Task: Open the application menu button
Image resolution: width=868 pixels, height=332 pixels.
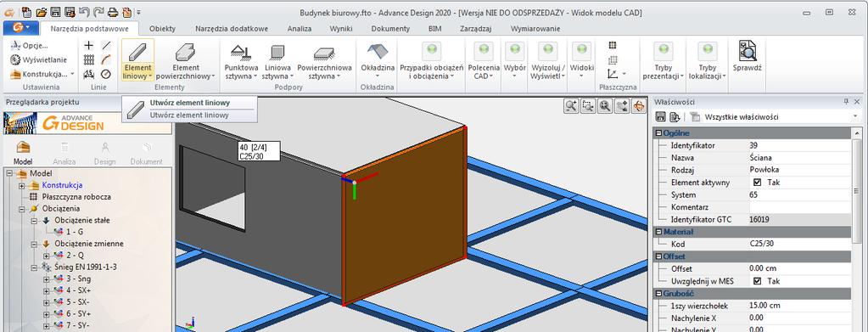Action: tap(20, 28)
